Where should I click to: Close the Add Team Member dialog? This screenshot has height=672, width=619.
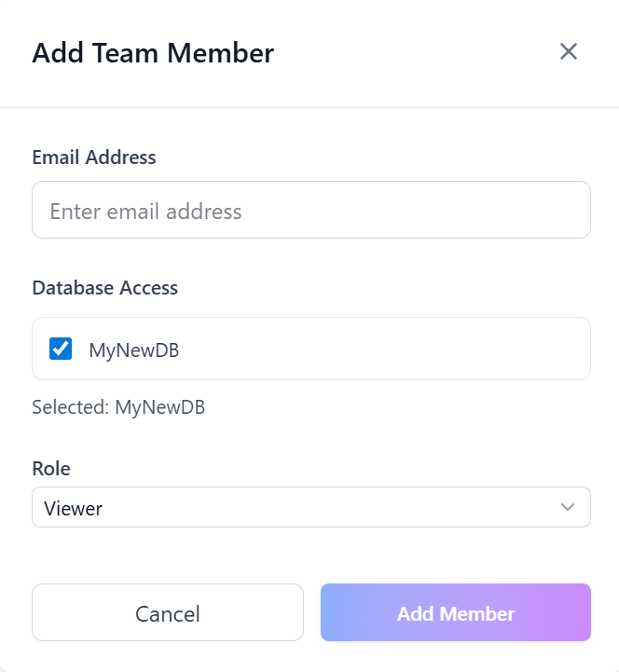click(x=568, y=51)
